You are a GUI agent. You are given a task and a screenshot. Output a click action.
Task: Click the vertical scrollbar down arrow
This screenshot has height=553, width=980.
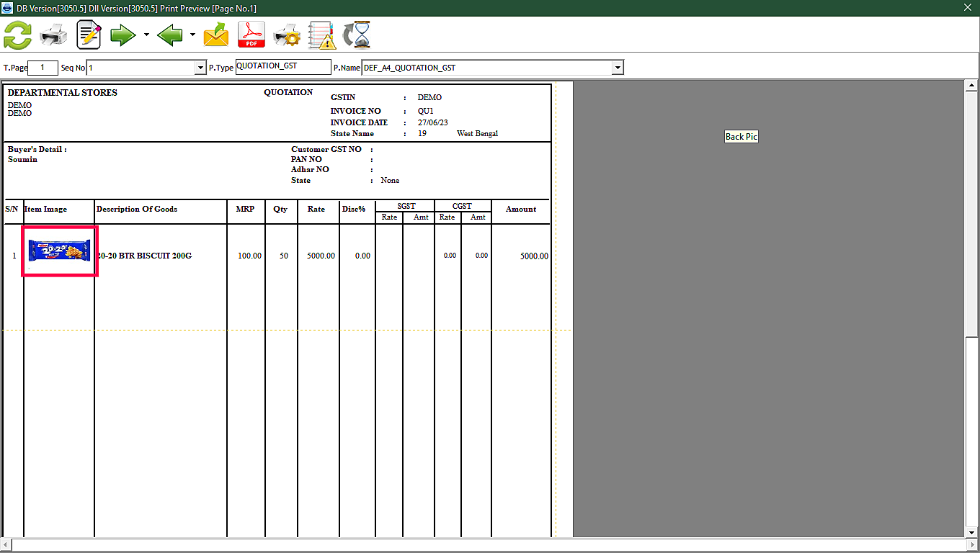pyautogui.click(x=970, y=531)
